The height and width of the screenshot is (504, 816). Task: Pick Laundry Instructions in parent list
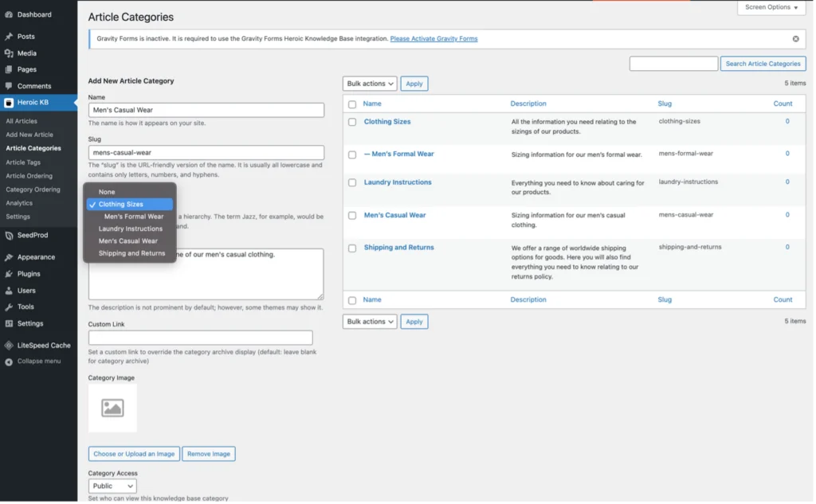tap(130, 229)
